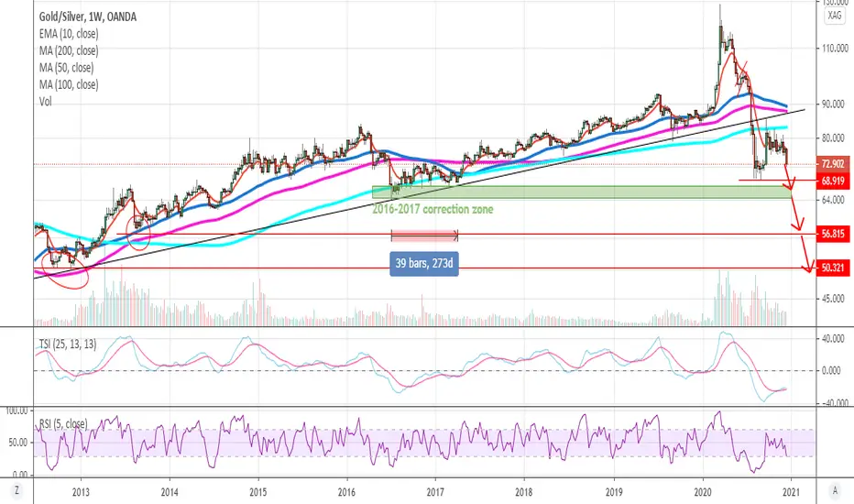Click the 2020 label on time axis
Image resolution: width=854 pixels, height=504 pixels.
(x=703, y=493)
